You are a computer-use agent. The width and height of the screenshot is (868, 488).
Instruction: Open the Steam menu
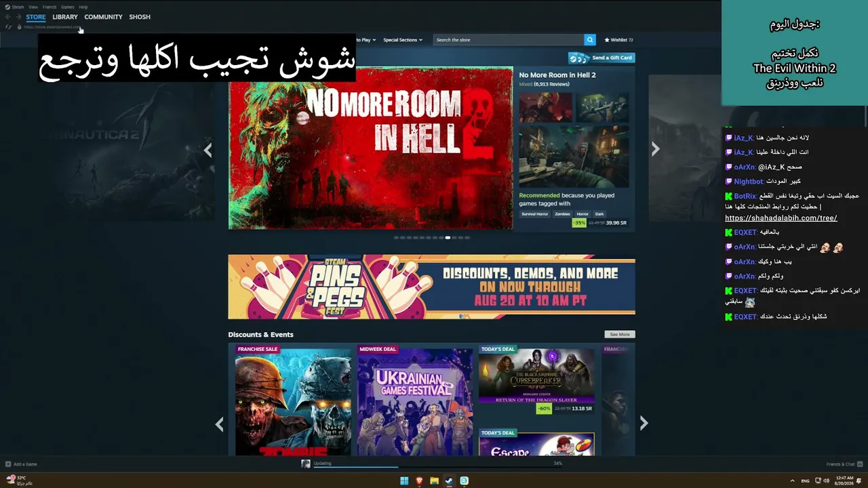[x=18, y=7]
